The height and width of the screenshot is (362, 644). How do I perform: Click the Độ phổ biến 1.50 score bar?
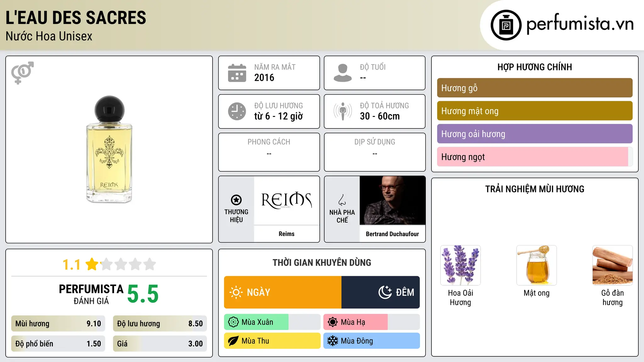click(58, 344)
